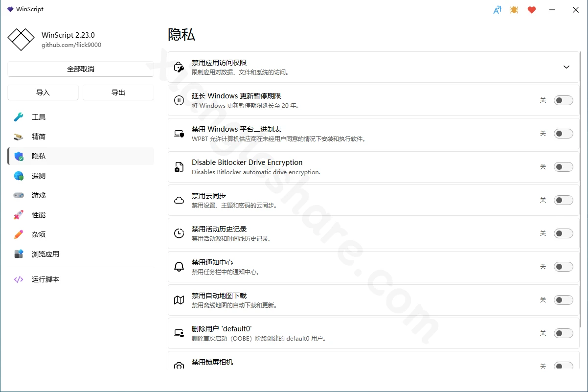Viewport: 588px width, 392px height.
Task: Click description '禁用离线地图的自动下载和更新。'
Action: tap(235, 305)
